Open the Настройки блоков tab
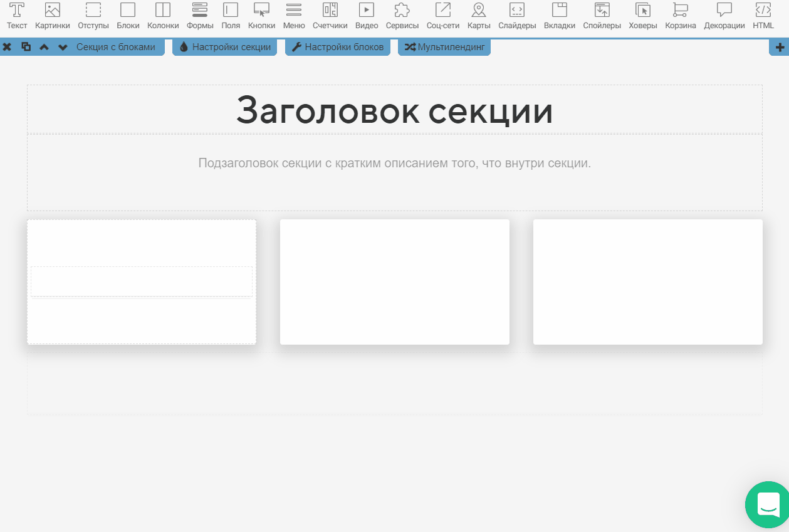Viewport: 789px width, 532px height. (x=338, y=47)
